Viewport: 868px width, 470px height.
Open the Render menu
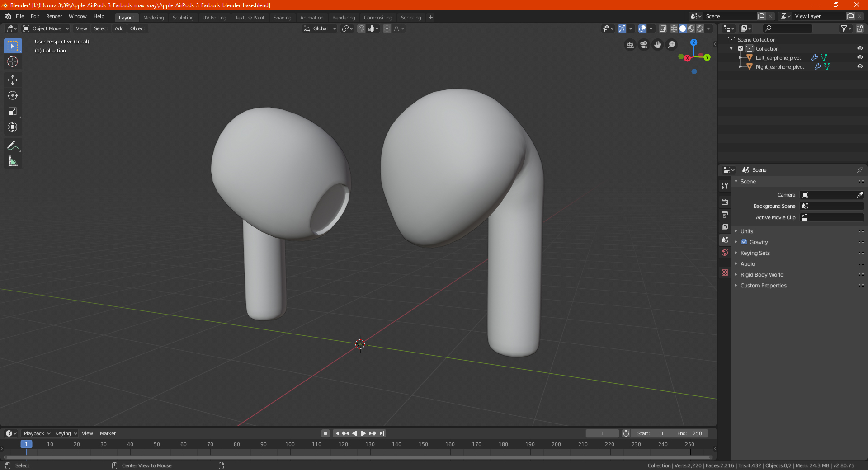coord(54,16)
